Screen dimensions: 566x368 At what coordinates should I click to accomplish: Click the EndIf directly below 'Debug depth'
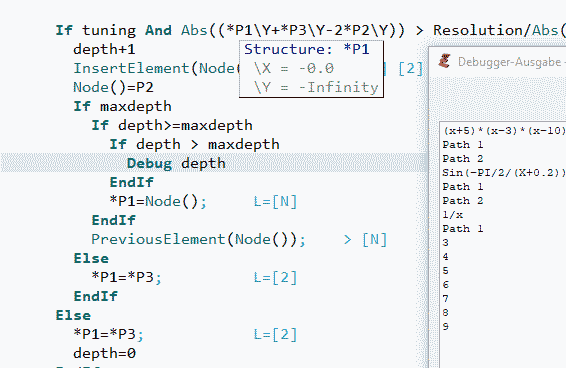coord(131,182)
